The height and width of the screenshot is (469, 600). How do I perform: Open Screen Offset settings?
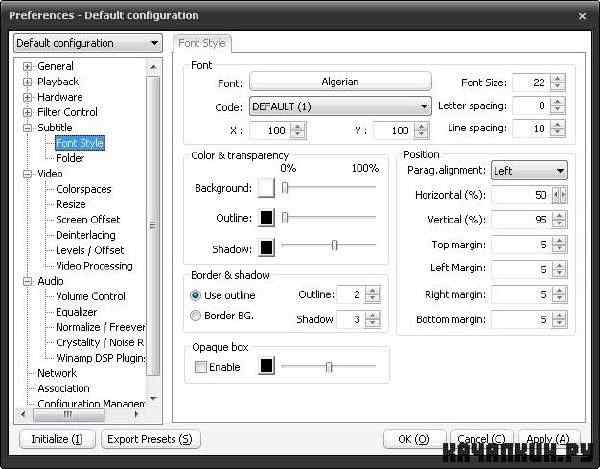point(88,220)
